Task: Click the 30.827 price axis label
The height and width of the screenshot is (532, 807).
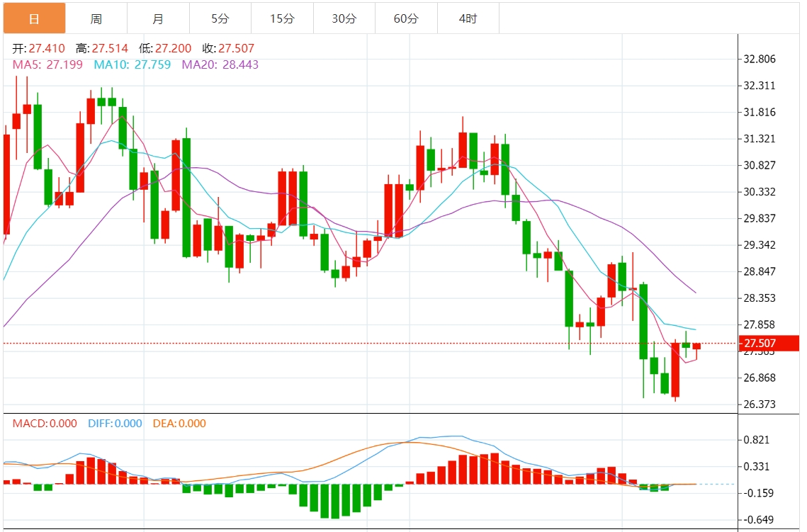Action: pos(760,165)
